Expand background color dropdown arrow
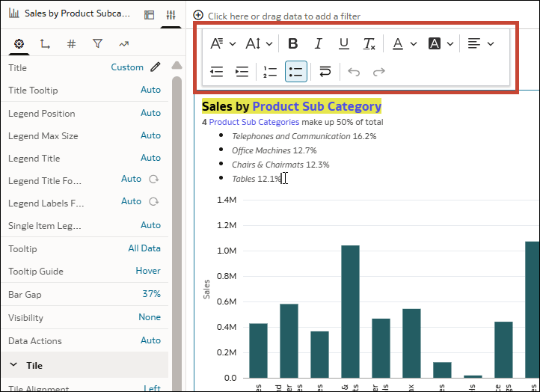 click(x=450, y=44)
